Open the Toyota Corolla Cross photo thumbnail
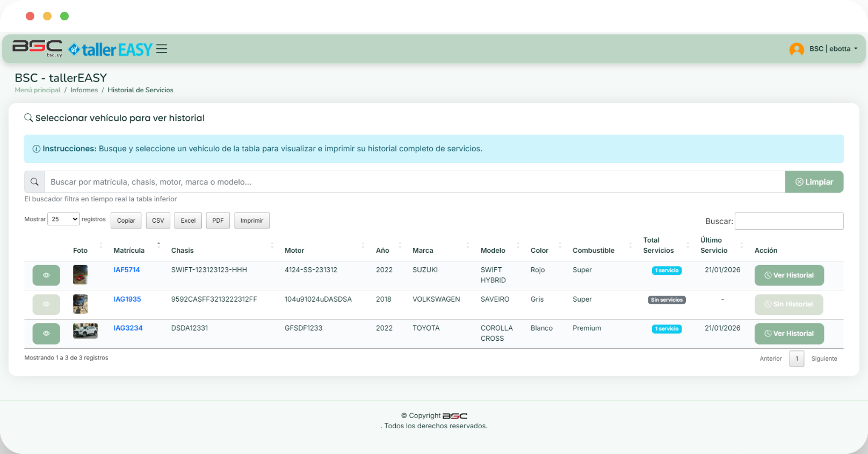 click(x=85, y=331)
